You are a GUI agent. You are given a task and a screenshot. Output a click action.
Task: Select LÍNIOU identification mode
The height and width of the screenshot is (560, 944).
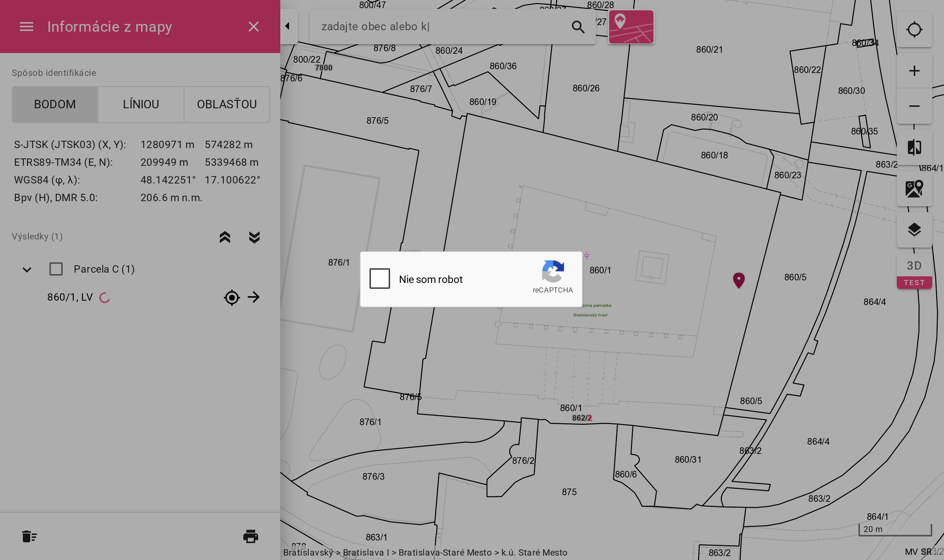(141, 104)
